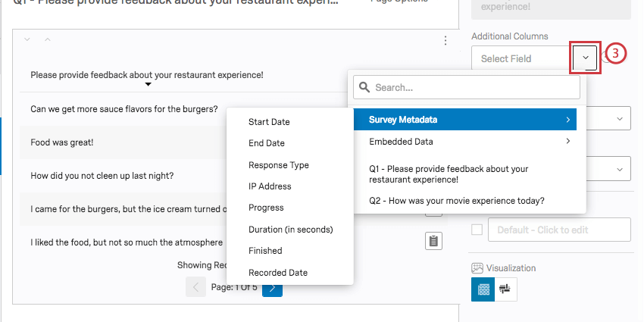Click the field Search box
Viewport: 644px width, 322px height.
467,88
